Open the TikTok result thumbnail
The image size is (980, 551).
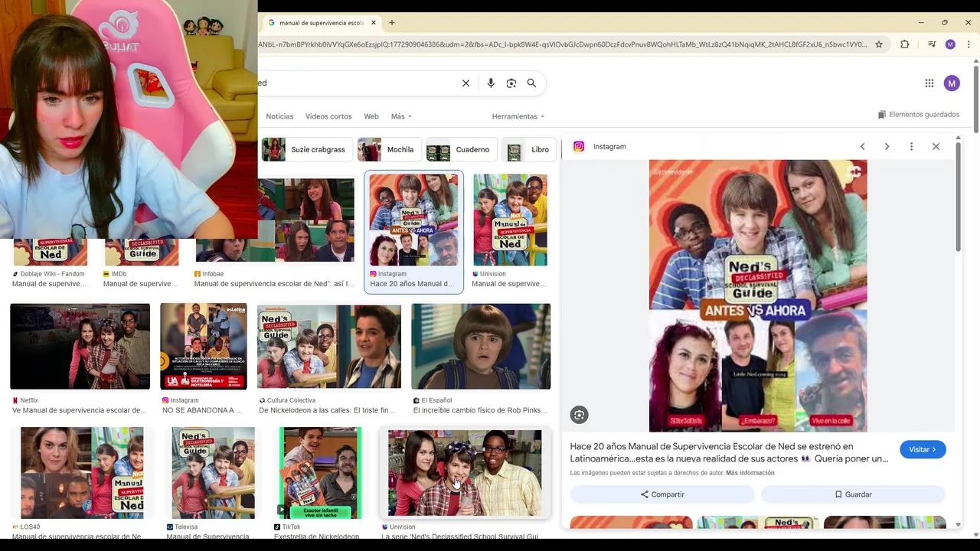click(320, 473)
